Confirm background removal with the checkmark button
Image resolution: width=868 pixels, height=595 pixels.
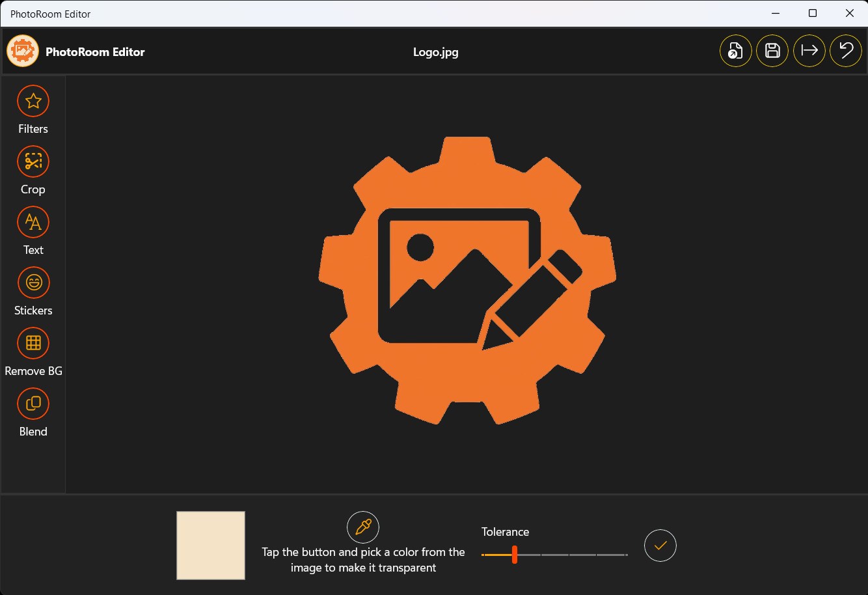[660, 546]
